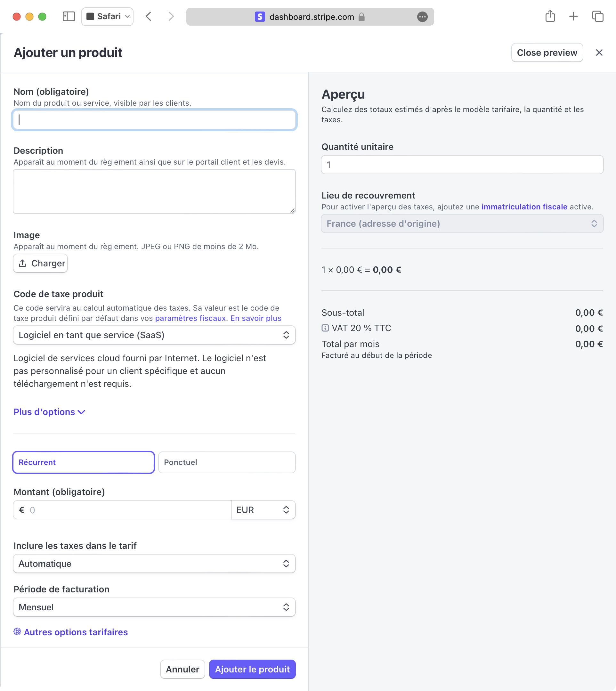Click the VAT info icon
Image resolution: width=616 pixels, height=691 pixels.
tap(325, 328)
